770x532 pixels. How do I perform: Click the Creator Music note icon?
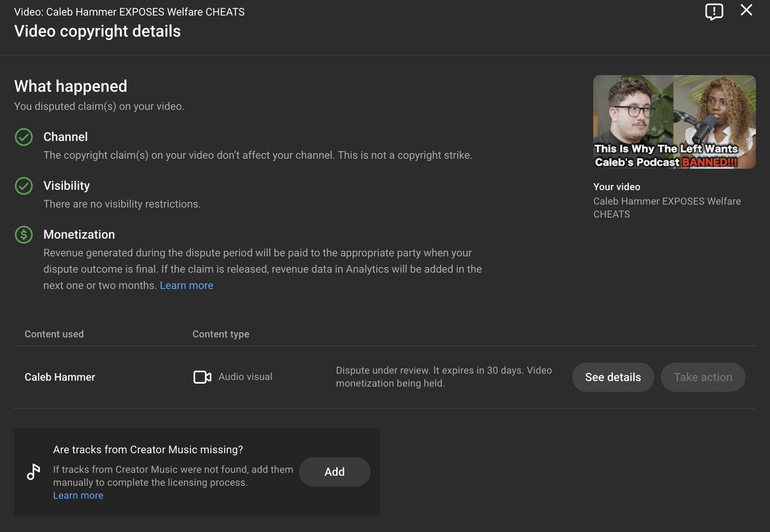[33, 472]
